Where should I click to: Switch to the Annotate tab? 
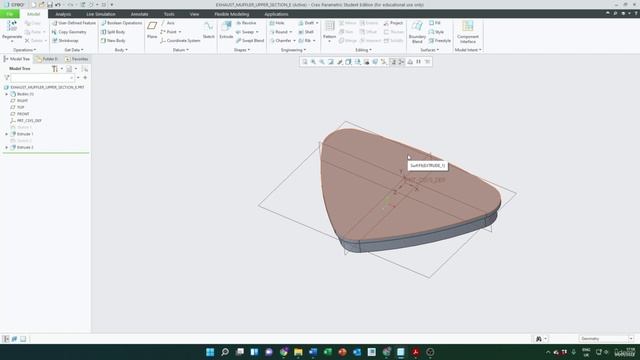[x=139, y=14]
